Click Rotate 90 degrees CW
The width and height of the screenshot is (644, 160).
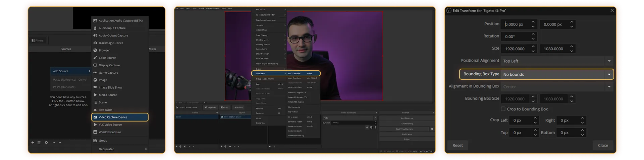click(303, 93)
